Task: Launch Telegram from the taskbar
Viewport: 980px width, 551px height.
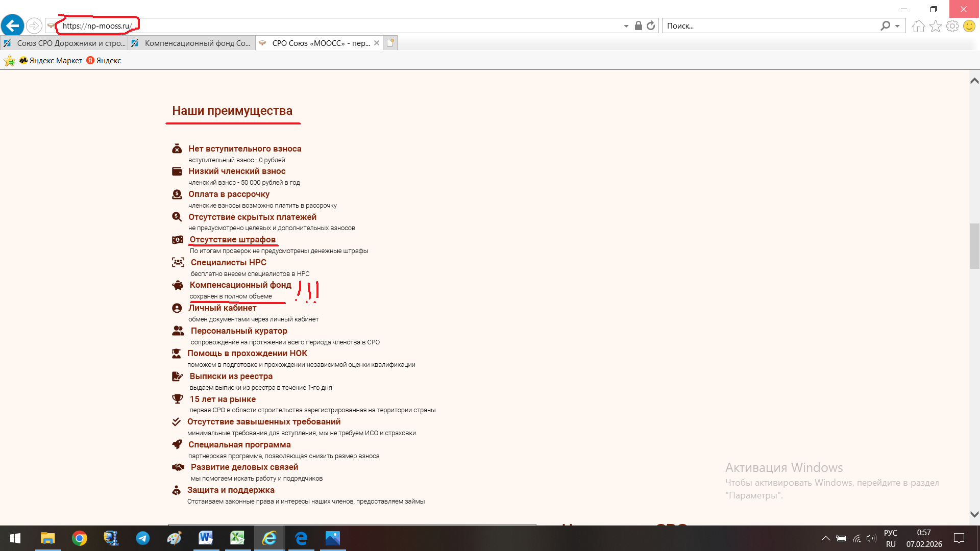Action: (142, 538)
